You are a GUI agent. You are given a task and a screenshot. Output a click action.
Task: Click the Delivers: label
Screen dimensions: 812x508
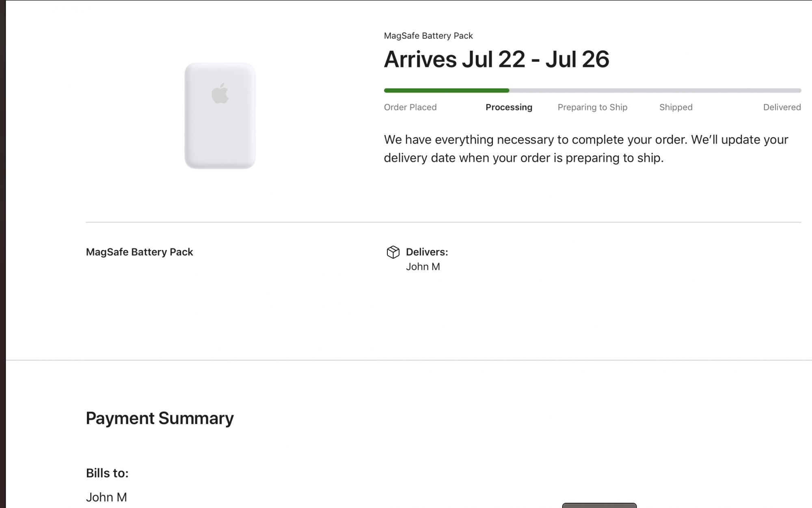(x=427, y=252)
